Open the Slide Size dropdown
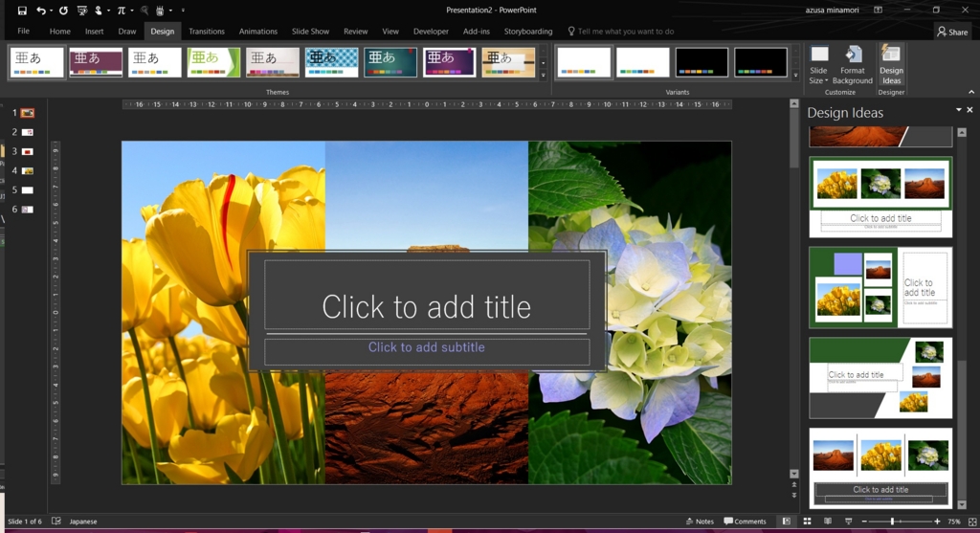This screenshot has height=533, width=980. (818, 65)
